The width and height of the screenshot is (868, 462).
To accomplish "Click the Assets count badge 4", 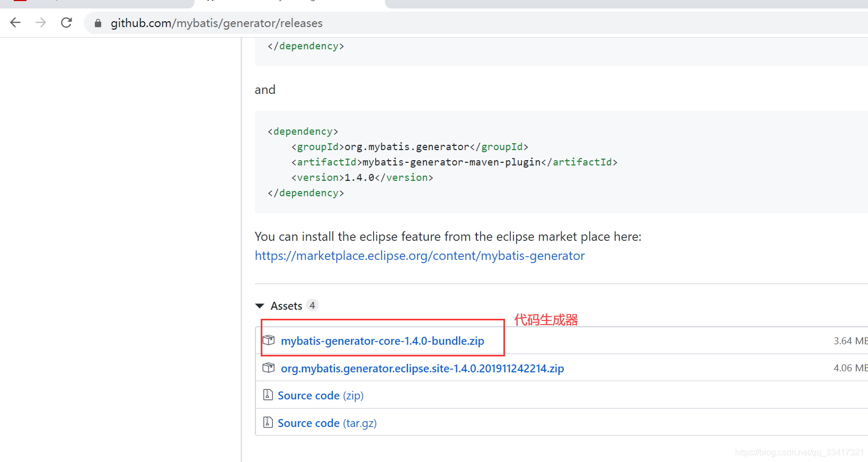I will point(312,306).
